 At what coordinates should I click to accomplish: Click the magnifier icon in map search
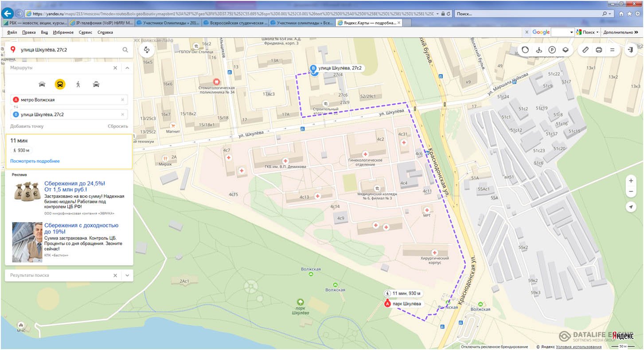[125, 50]
